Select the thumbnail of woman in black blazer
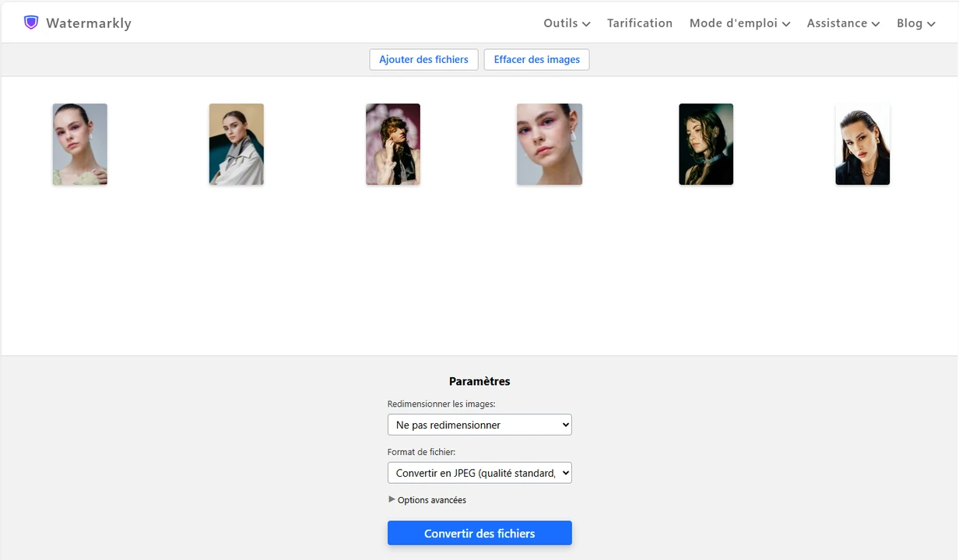The width and height of the screenshot is (959, 560). tap(862, 145)
